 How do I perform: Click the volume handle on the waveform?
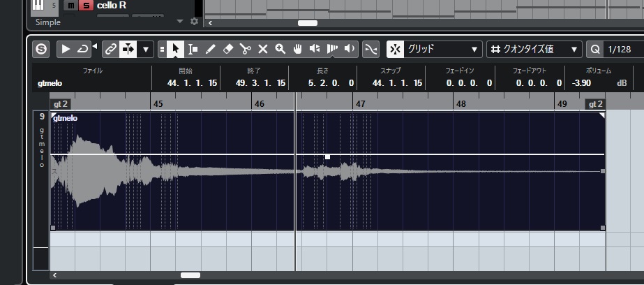[327, 156]
